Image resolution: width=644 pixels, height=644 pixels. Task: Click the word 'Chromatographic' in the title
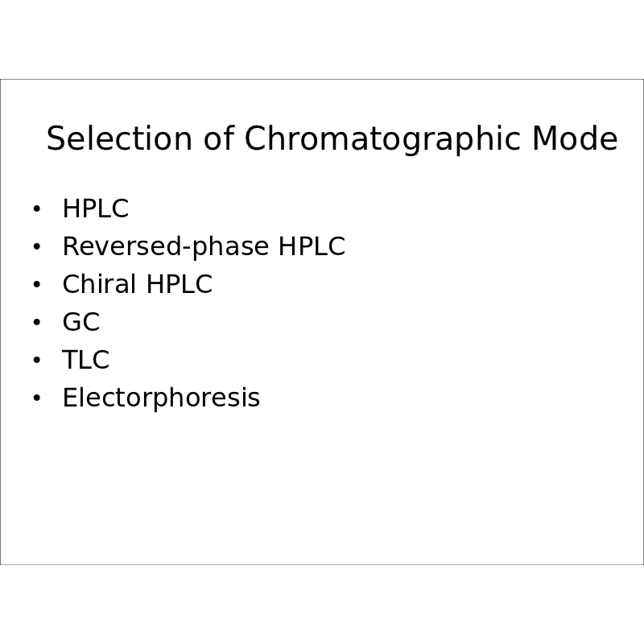[x=383, y=139]
